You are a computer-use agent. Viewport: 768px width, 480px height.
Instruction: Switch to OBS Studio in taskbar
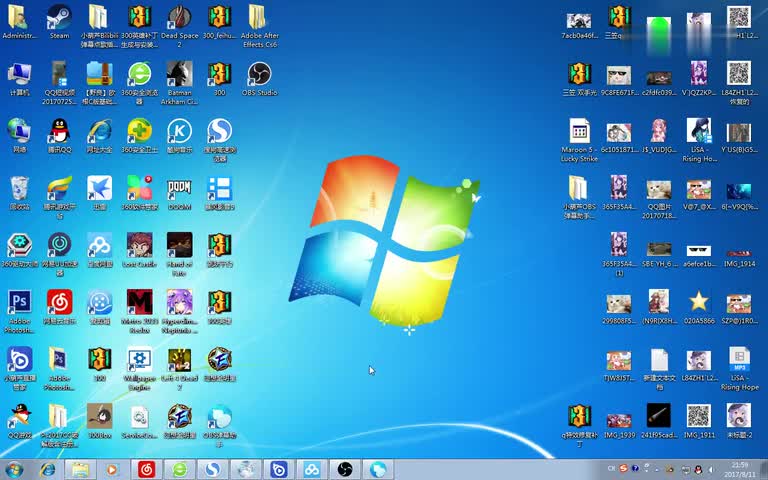pyautogui.click(x=345, y=470)
